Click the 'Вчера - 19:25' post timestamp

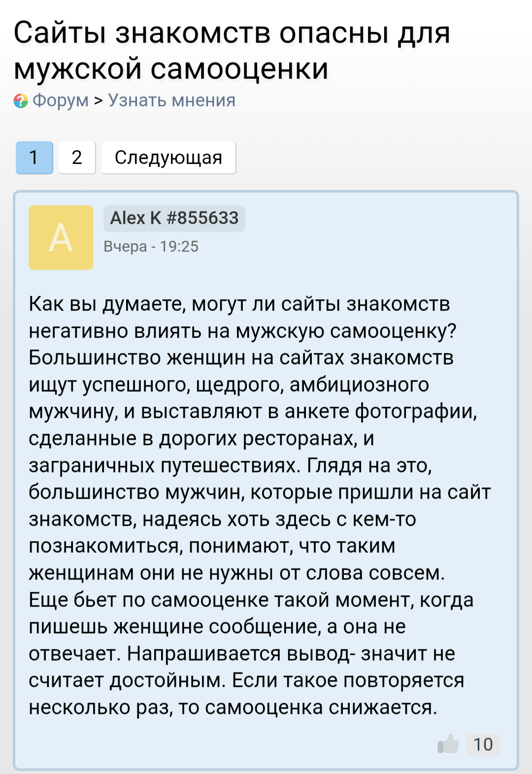click(151, 246)
